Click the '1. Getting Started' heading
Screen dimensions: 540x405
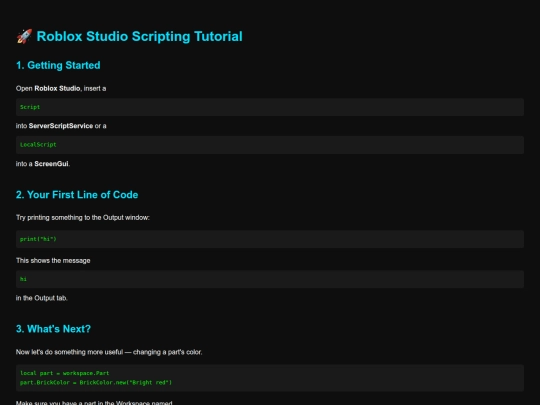58,65
